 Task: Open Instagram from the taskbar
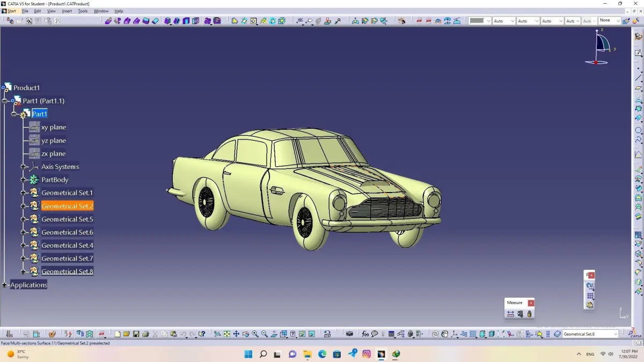[367, 354]
